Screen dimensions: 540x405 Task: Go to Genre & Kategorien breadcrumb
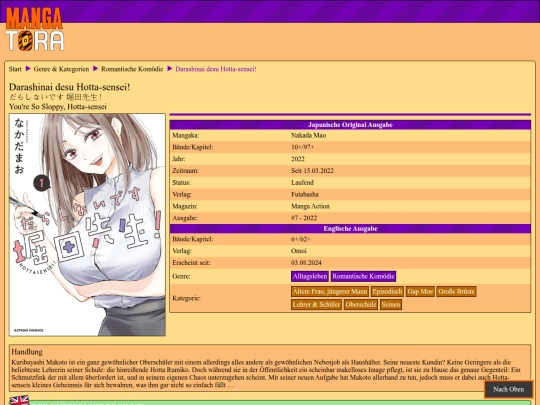coord(61,69)
